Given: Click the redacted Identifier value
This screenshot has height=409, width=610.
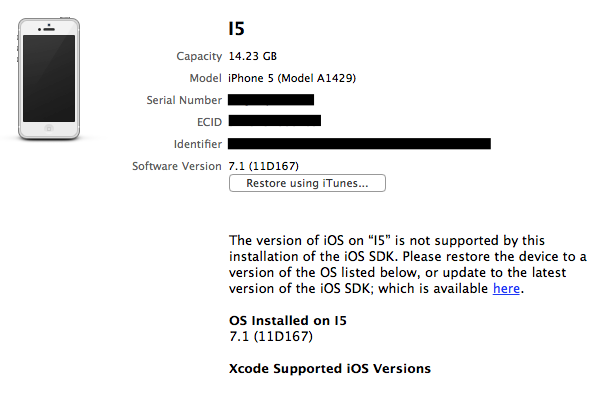Looking at the screenshot, I should (359, 144).
